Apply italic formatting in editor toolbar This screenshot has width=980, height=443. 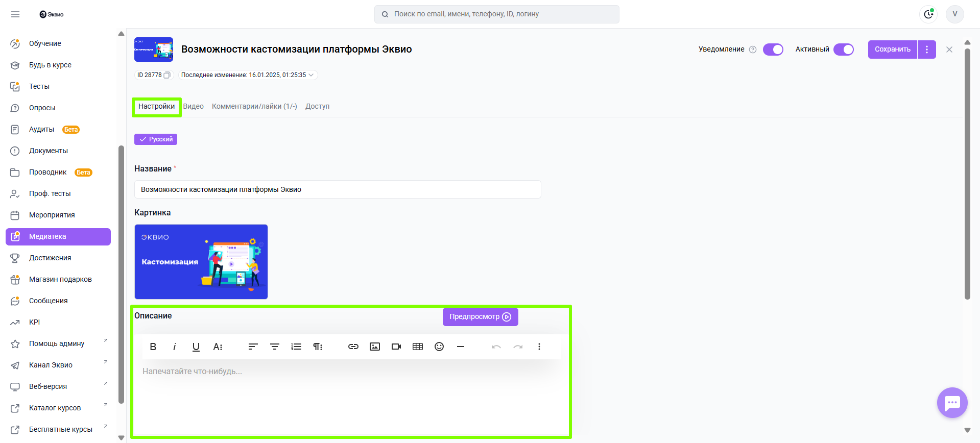(x=175, y=347)
